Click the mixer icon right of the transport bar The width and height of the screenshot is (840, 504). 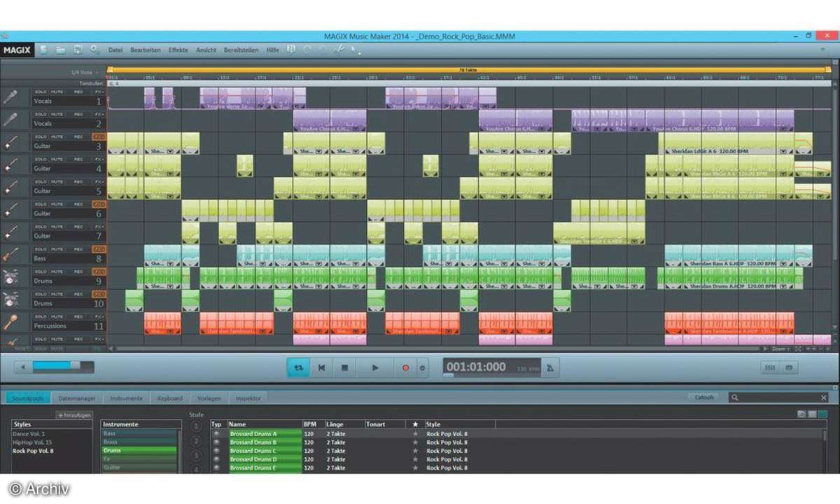pos(771,367)
